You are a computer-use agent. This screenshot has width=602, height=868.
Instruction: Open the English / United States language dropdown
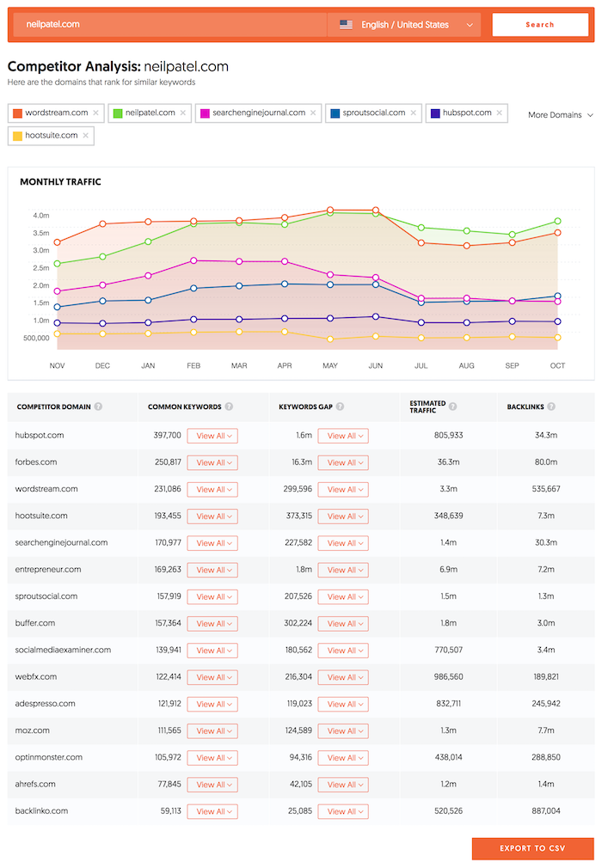click(404, 25)
